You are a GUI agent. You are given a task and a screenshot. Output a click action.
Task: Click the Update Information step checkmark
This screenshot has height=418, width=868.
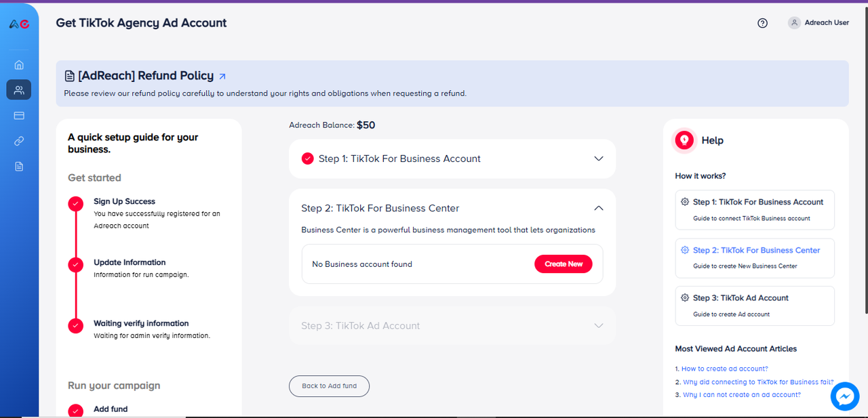[76, 264]
